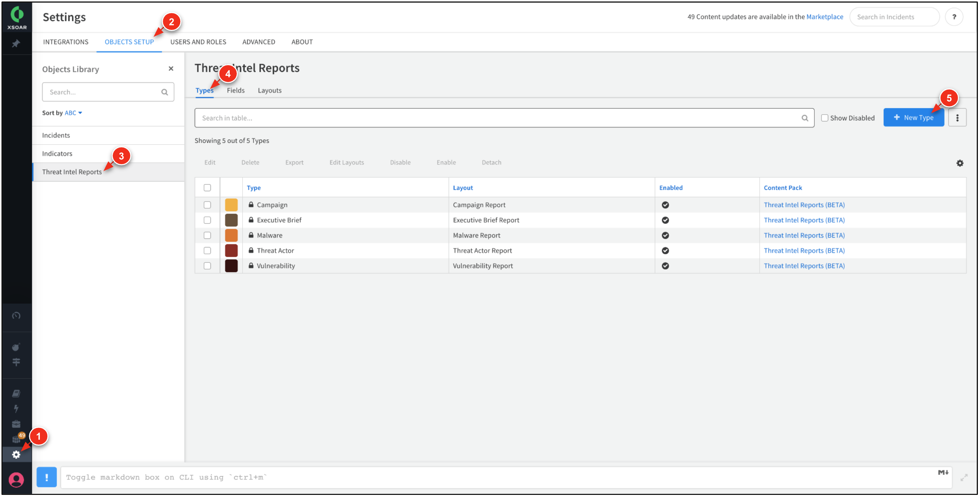
Task: Click the lock icon beside Campaign
Action: 251,205
